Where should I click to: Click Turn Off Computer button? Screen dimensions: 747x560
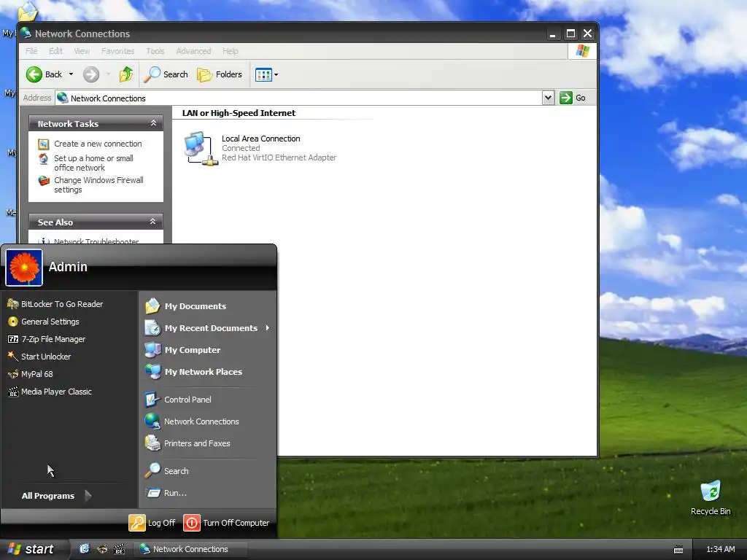click(x=226, y=523)
